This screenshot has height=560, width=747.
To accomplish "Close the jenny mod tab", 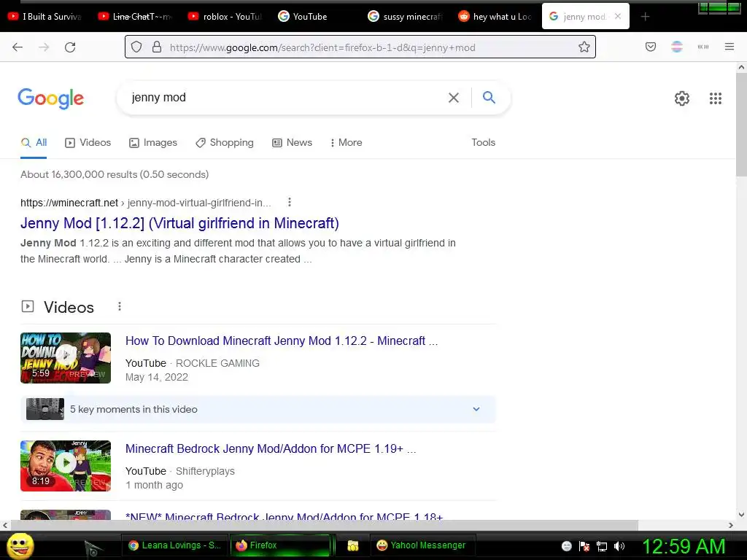I will (618, 16).
